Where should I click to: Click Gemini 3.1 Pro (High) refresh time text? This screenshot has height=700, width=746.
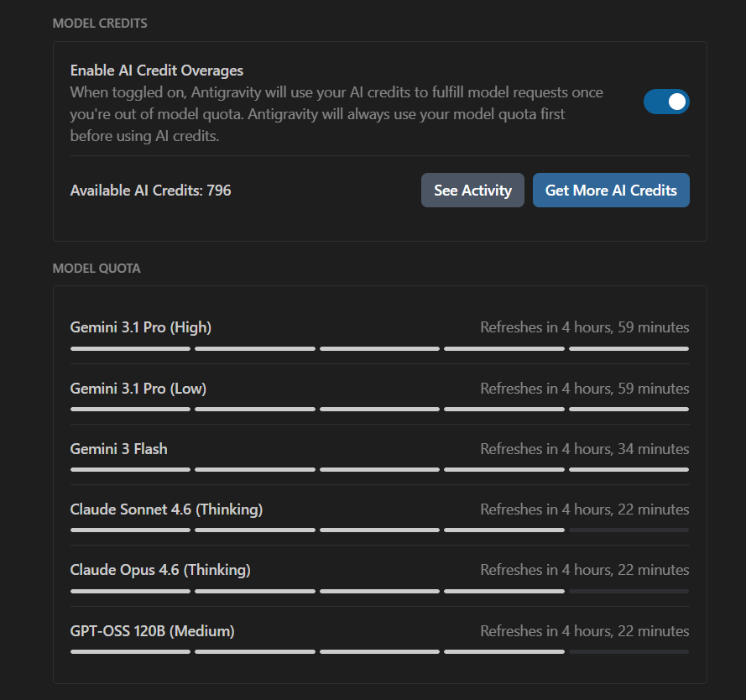pos(585,327)
